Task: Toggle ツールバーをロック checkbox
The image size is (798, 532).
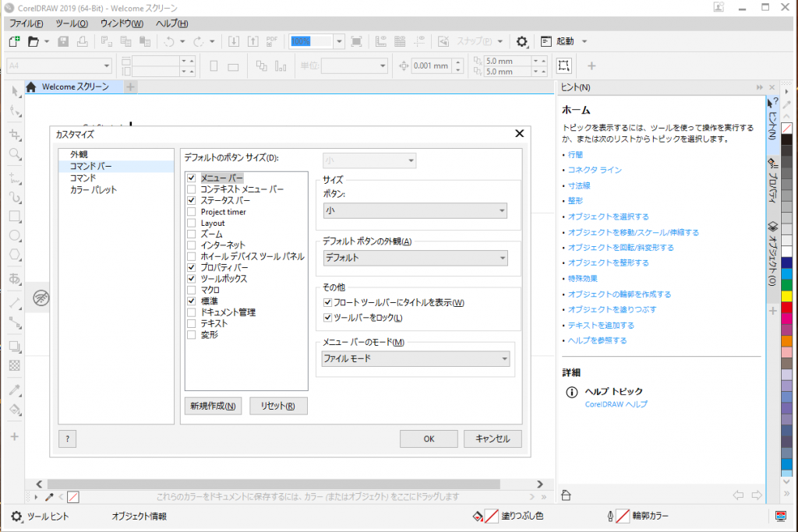Action: point(328,318)
